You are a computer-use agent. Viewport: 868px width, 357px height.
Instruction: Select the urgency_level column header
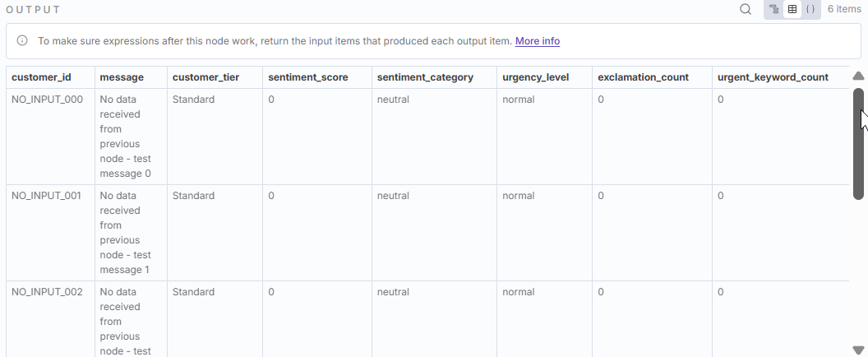click(x=536, y=77)
